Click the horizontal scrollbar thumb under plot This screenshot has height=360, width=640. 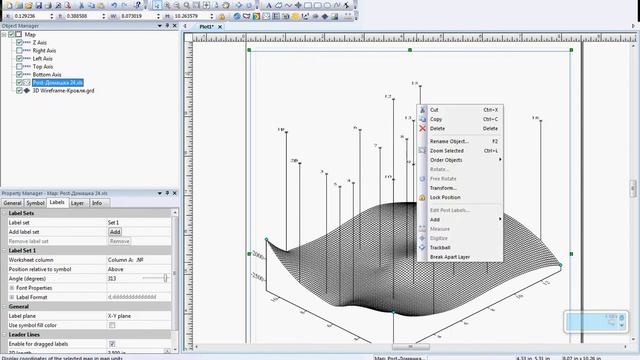[x=411, y=347]
